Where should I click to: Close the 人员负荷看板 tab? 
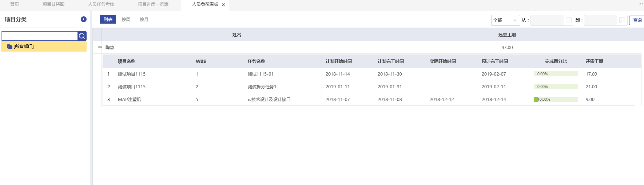coord(223,5)
